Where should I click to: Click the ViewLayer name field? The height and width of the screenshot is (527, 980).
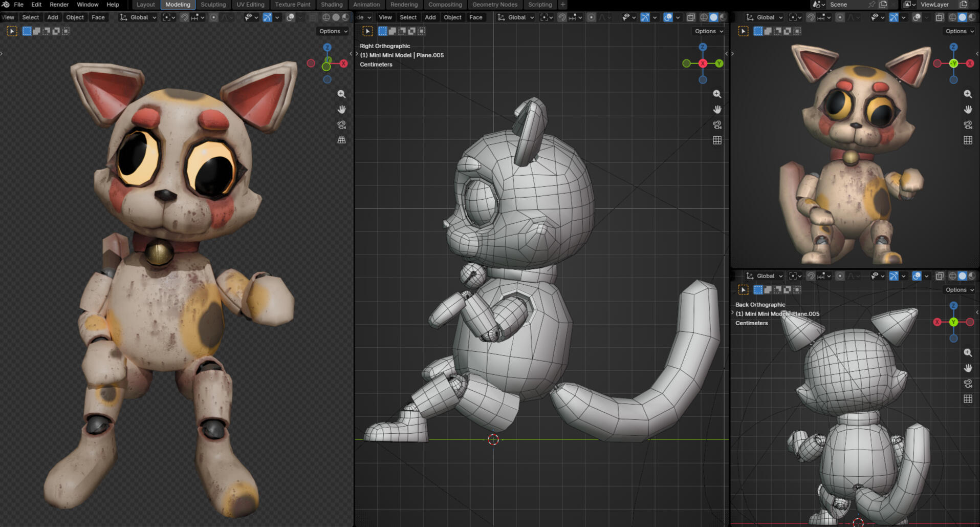[938, 5]
